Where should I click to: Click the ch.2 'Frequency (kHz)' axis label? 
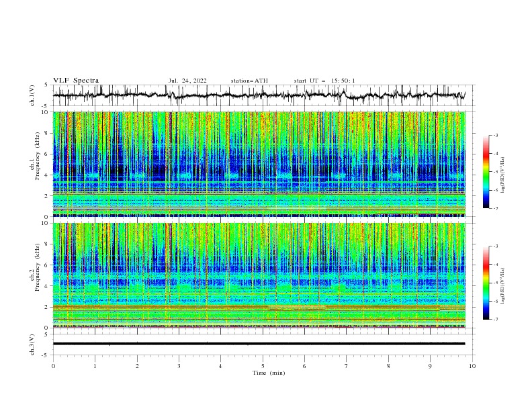coord(38,267)
